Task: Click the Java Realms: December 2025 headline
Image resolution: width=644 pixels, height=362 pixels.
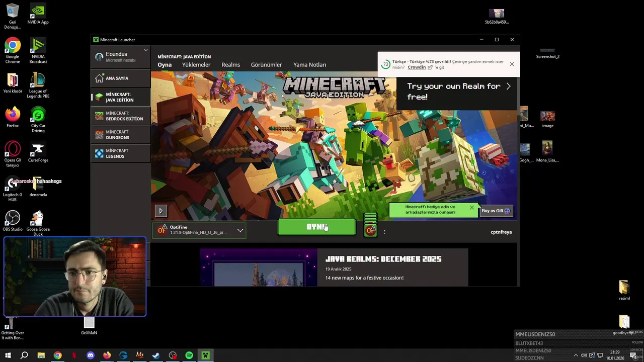Action: 383,259
